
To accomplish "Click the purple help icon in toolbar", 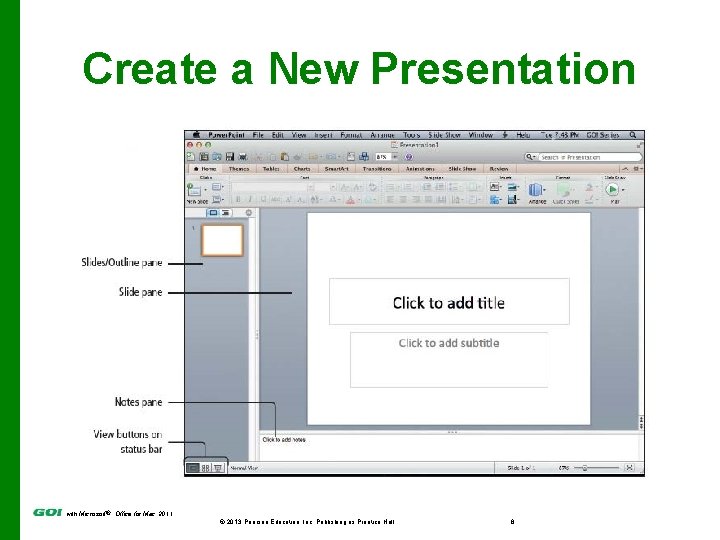I will click(x=409, y=157).
